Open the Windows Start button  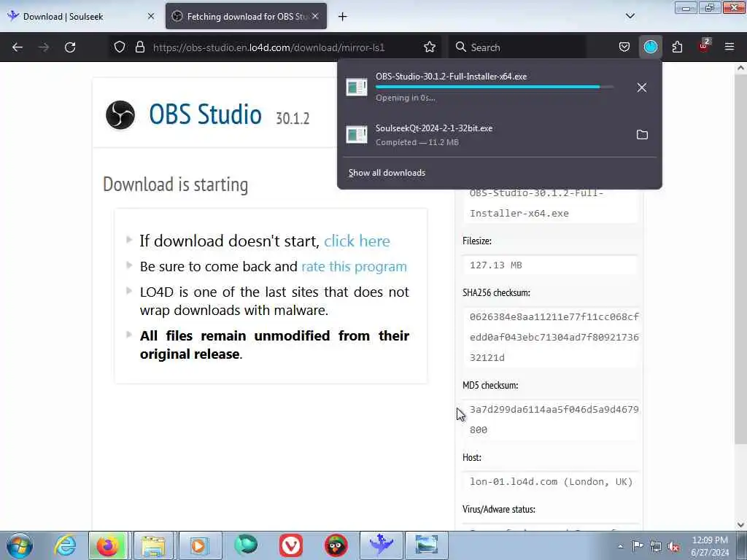coord(19,545)
